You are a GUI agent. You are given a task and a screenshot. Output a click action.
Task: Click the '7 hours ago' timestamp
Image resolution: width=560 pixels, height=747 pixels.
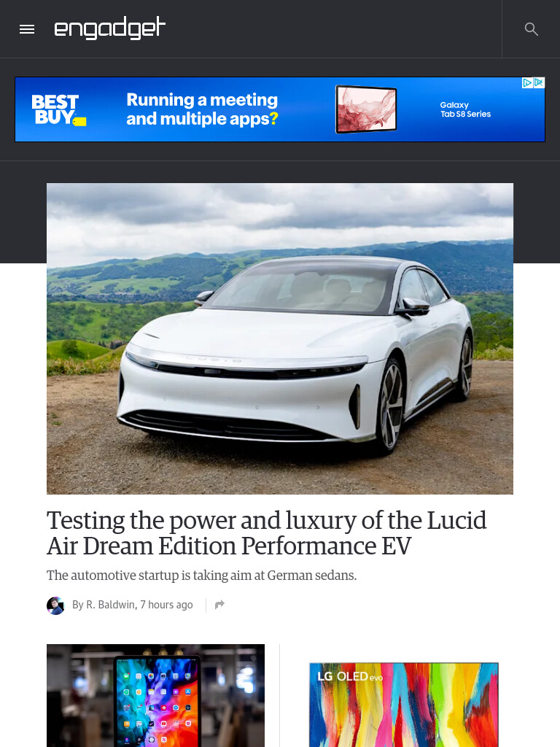167,605
